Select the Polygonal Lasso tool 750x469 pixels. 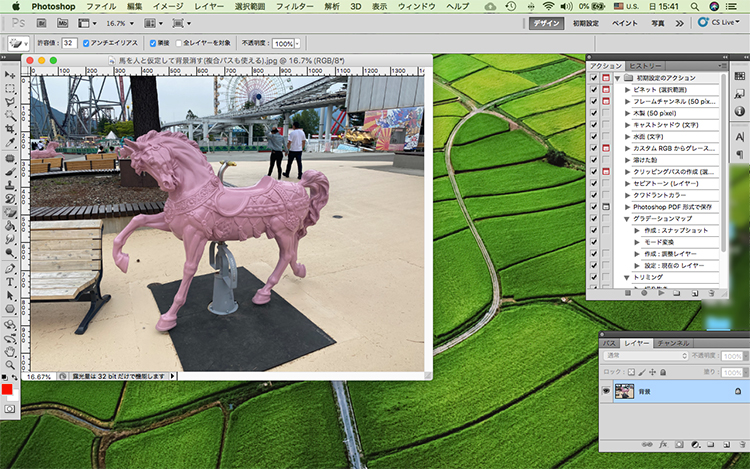point(10,102)
